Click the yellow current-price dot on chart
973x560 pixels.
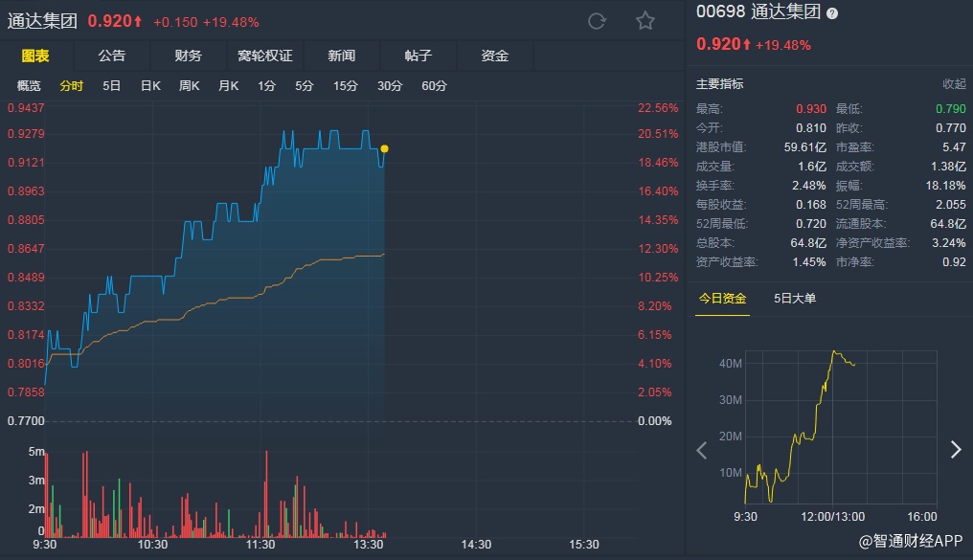[384, 148]
